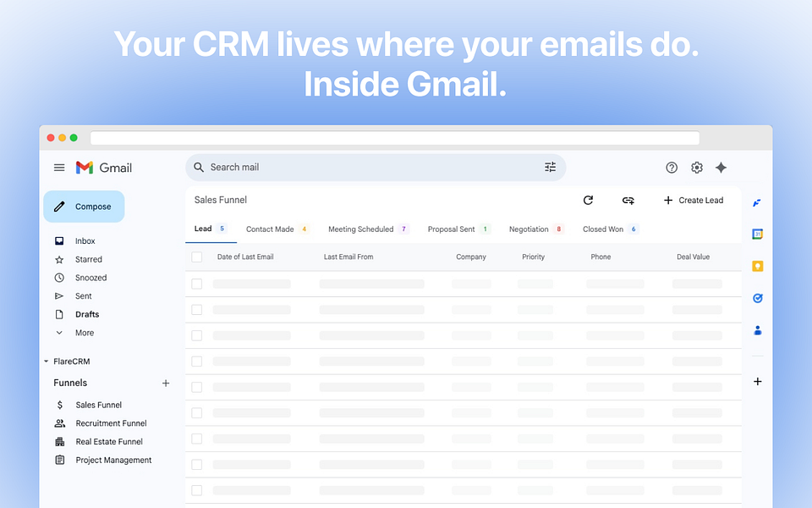This screenshot has height=508, width=812.
Task: Open Google Keep in side panel
Action: tap(757, 266)
